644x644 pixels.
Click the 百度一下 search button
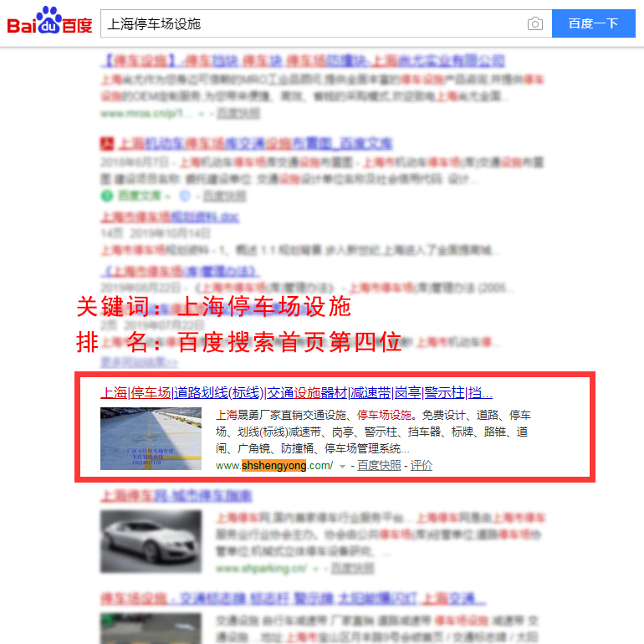tap(594, 23)
